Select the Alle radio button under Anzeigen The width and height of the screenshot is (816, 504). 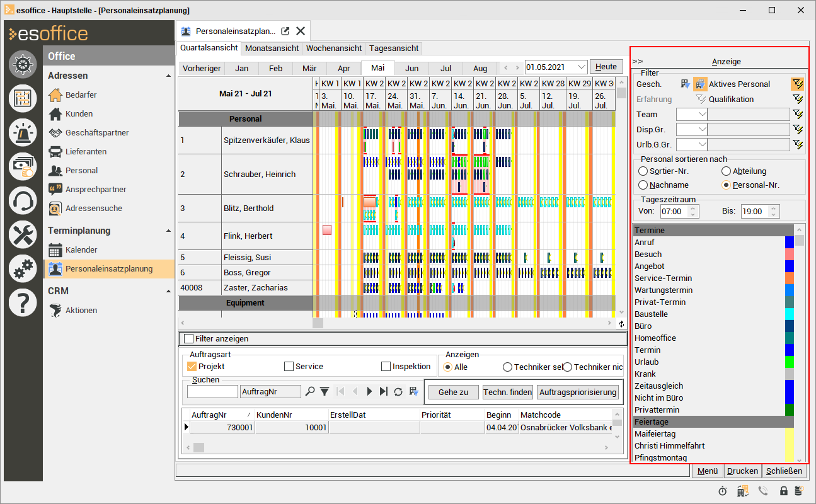pyautogui.click(x=448, y=367)
